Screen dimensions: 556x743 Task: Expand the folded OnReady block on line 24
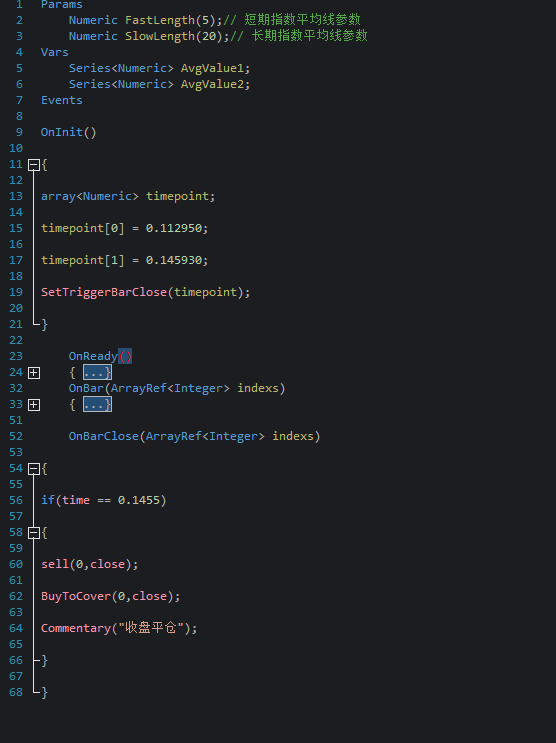[34, 372]
